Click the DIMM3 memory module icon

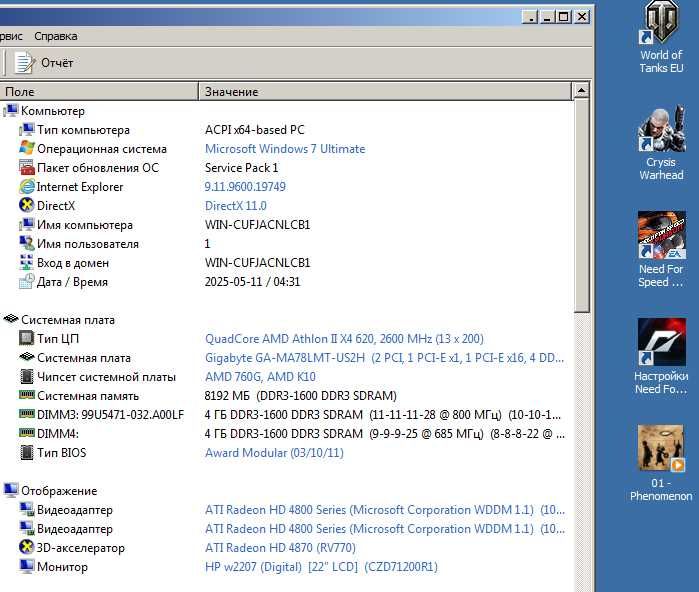click(27, 414)
